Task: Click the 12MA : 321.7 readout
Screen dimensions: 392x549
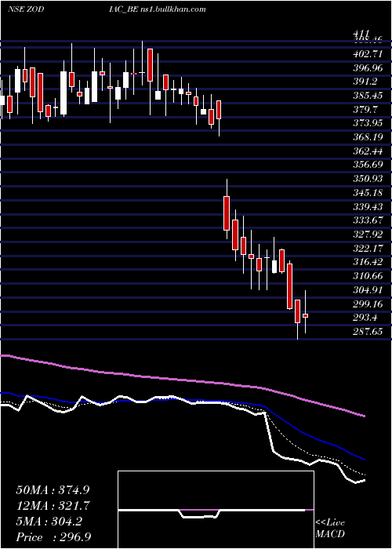Action: tap(53, 505)
